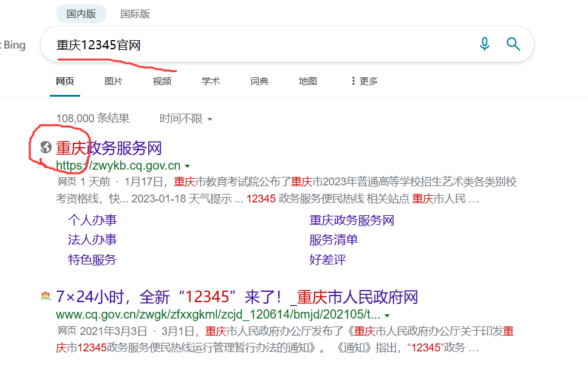Click the globe favicon beside 重庆政务服务网
This screenshot has height=369, width=588.
[46, 147]
